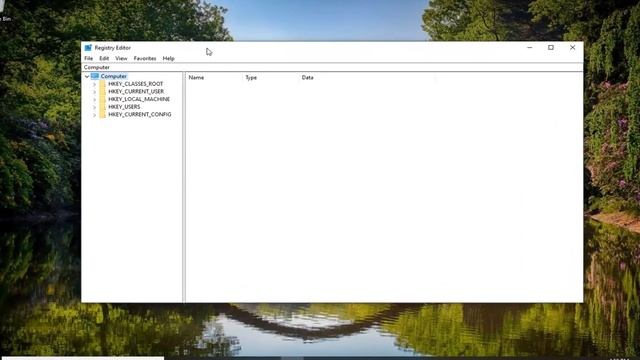
Task: Expand HKEY_CURRENT_CONFIG key
Action: click(x=94, y=115)
